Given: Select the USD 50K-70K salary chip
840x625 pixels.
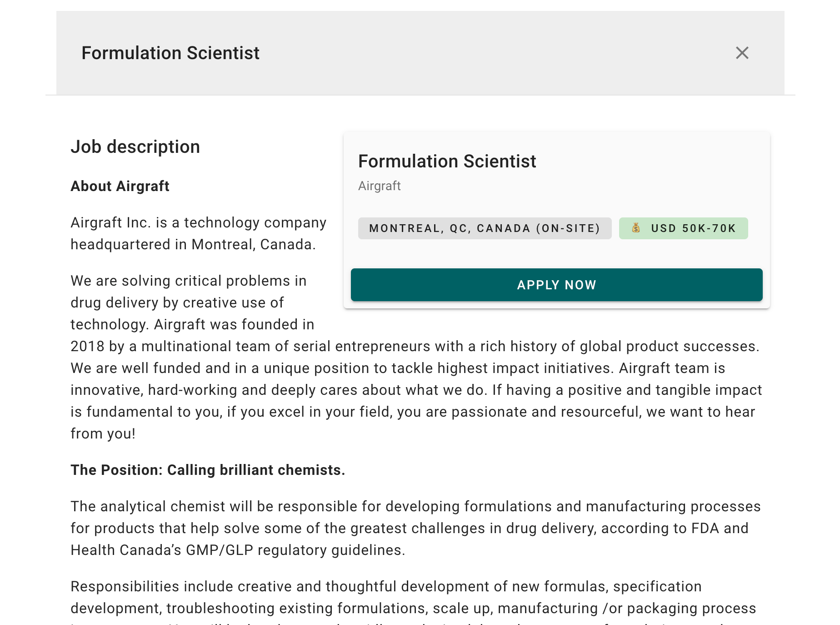Looking at the screenshot, I should [x=683, y=228].
